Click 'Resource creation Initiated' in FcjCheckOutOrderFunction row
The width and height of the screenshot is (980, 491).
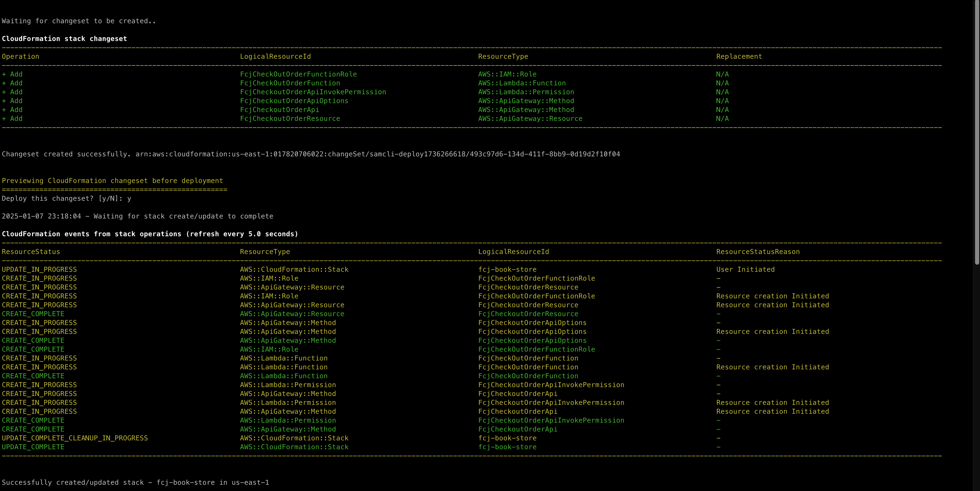pyautogui.click(x=772, y=367)
